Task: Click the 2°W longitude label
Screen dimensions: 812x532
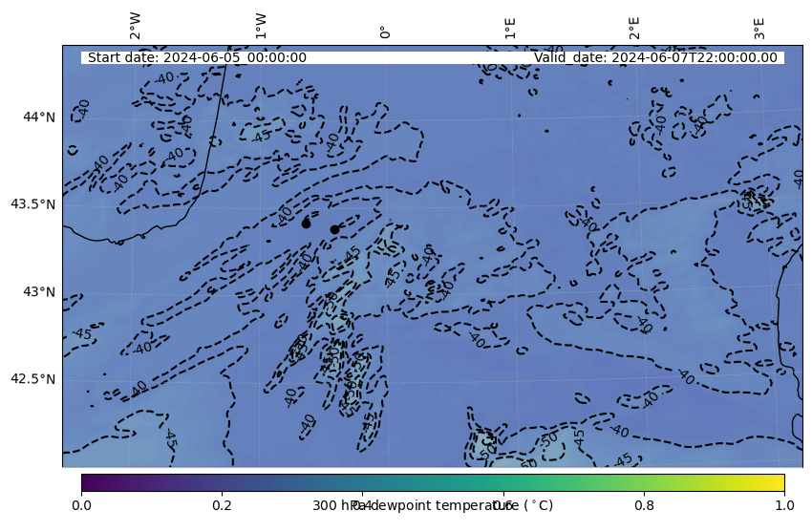Action: tap(136, 27)
